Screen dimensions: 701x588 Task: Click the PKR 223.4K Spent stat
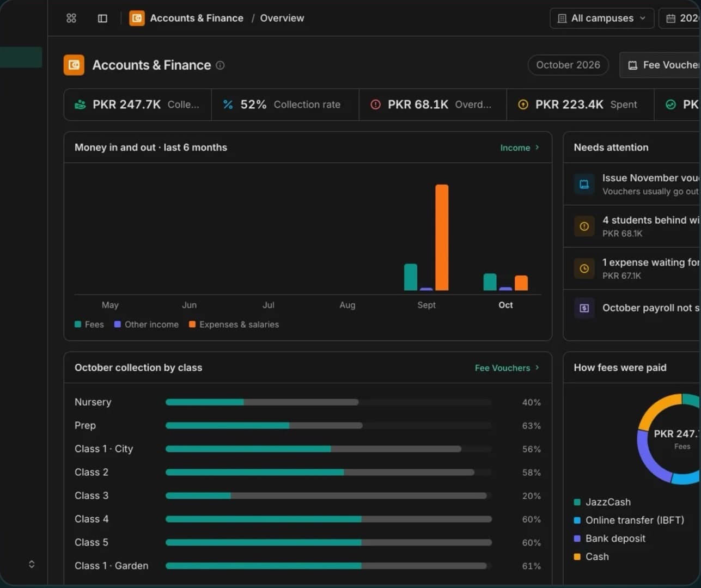coord(581,105)
